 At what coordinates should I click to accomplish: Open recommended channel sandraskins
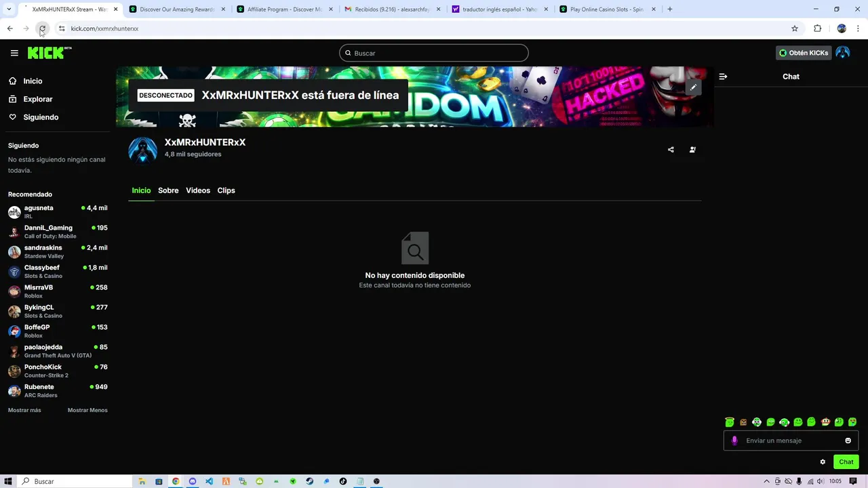pyautogui.click(x=58, y=251)
